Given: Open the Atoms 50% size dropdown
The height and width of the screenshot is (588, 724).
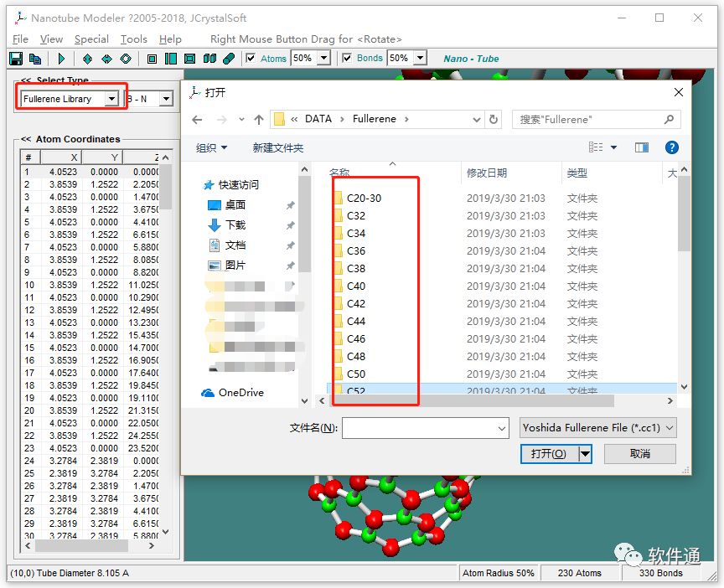Looking at the screenshot, I should [x=324, y=59].
